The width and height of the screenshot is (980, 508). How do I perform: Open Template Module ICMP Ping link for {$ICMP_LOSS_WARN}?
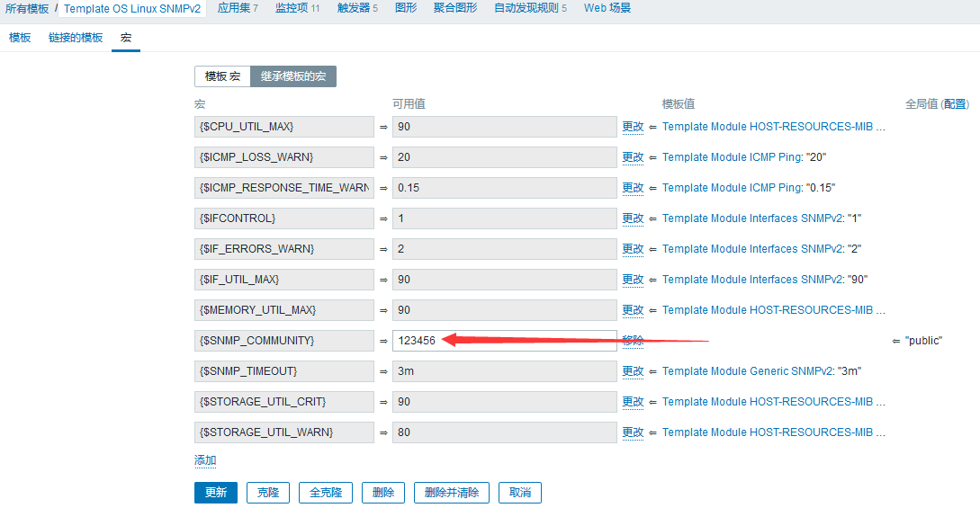[x=732, y=157]
